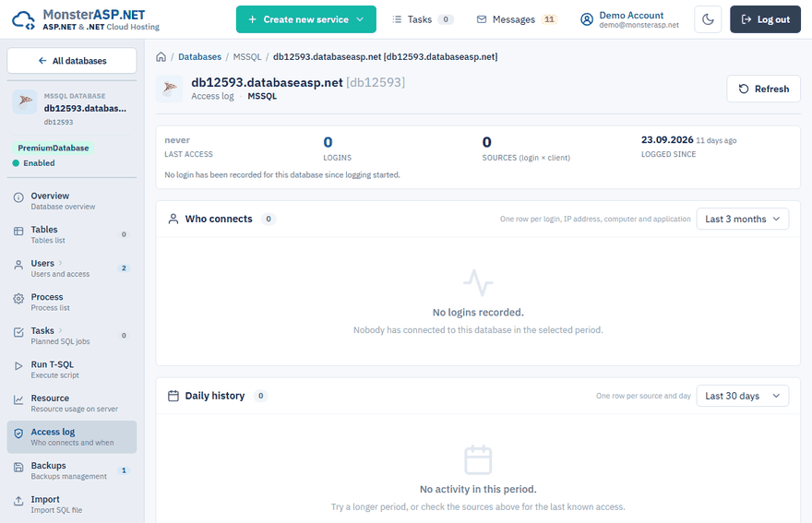Click the sidebar Tasks checkbox icon
This screenshot has height=523, width=812.
click(18, 332)
